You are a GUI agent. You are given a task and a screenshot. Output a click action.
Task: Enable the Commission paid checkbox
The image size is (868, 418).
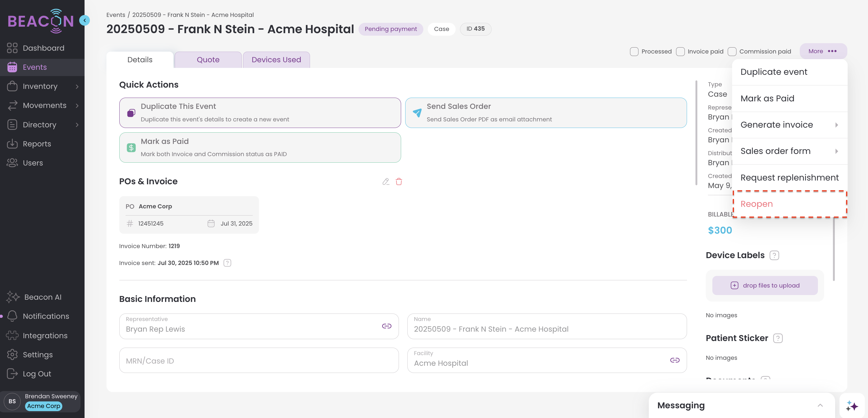click(x=731, y=52)
